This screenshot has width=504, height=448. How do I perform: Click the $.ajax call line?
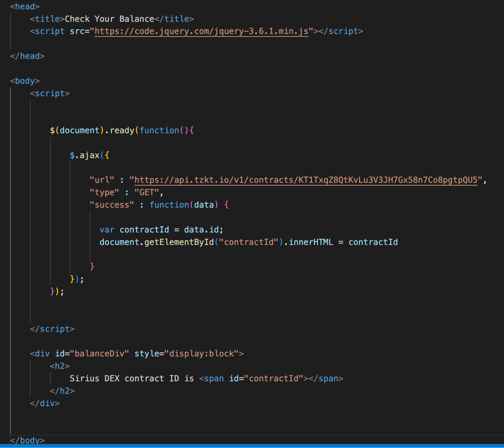tap(89, 155)
